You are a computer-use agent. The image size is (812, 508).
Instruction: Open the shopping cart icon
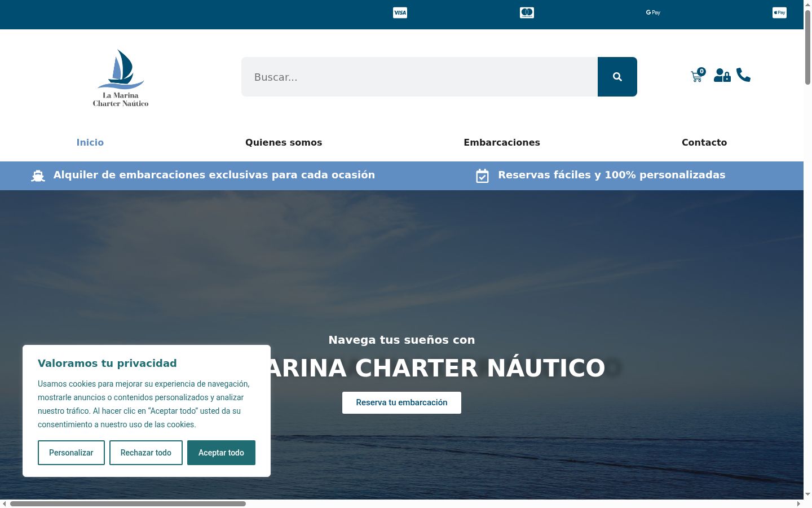(x=698, y=75)
